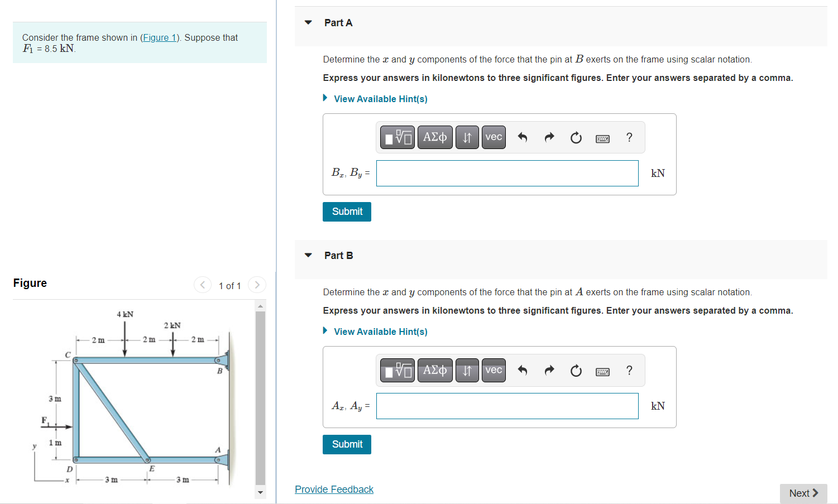838x504 pixels.
Task: Click the frame diagram figure image
Action: (134, 397)
